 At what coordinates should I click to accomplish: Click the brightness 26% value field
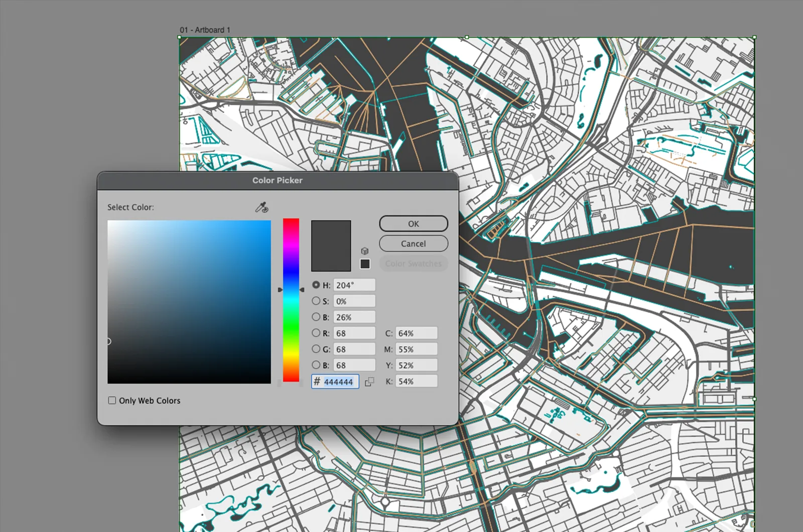coord(354,317)
